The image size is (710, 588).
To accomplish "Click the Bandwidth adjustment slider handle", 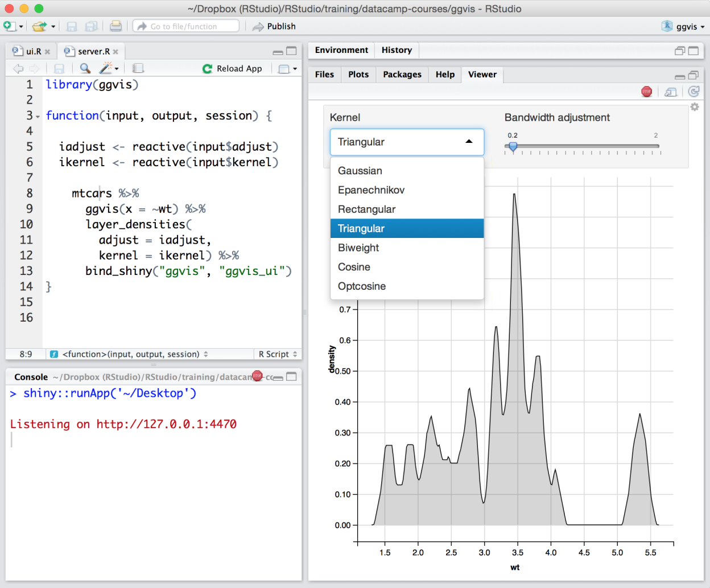I will [513, 146].
